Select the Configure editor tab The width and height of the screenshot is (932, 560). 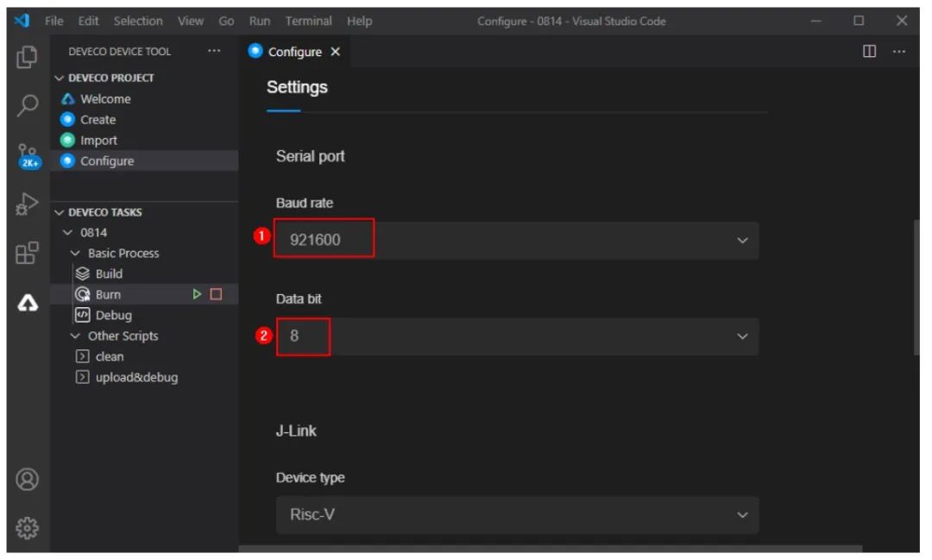pos(294,52)
